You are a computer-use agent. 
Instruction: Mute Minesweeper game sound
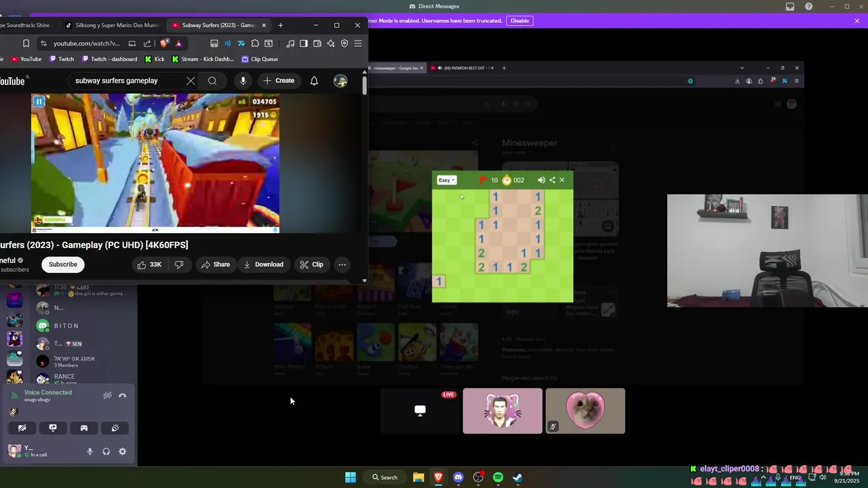(x=541, y=180)
